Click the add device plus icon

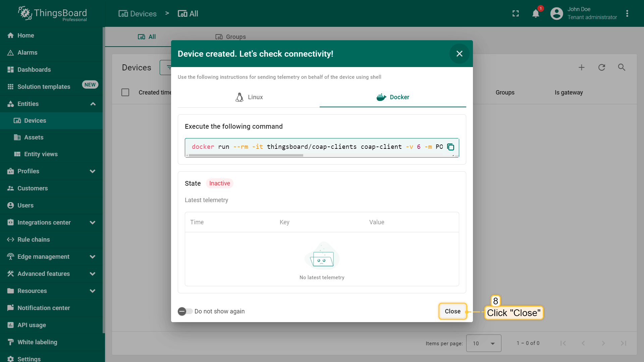582,67
